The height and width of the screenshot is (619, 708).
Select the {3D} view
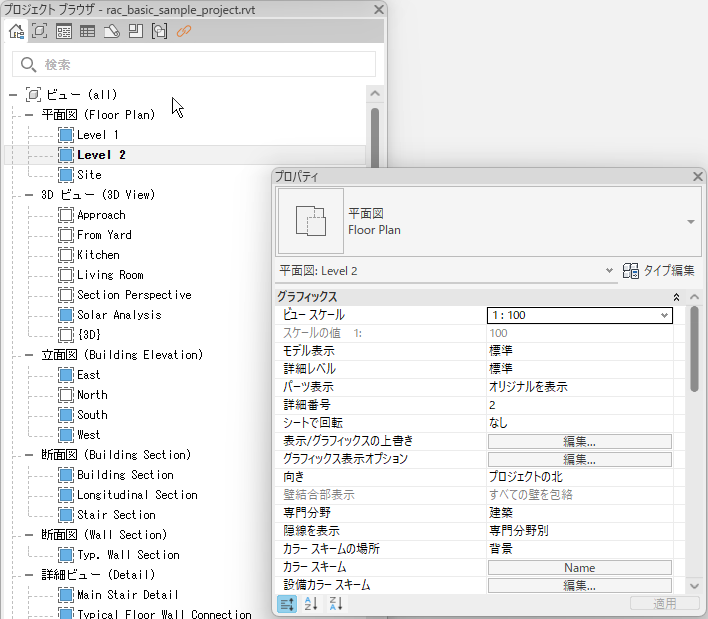[89, 335]
